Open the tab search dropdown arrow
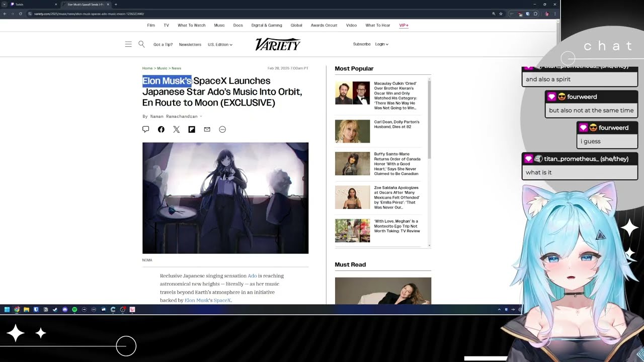Image resolution: width=644 pixels, height=362 pixels. [x=4, y=5]
